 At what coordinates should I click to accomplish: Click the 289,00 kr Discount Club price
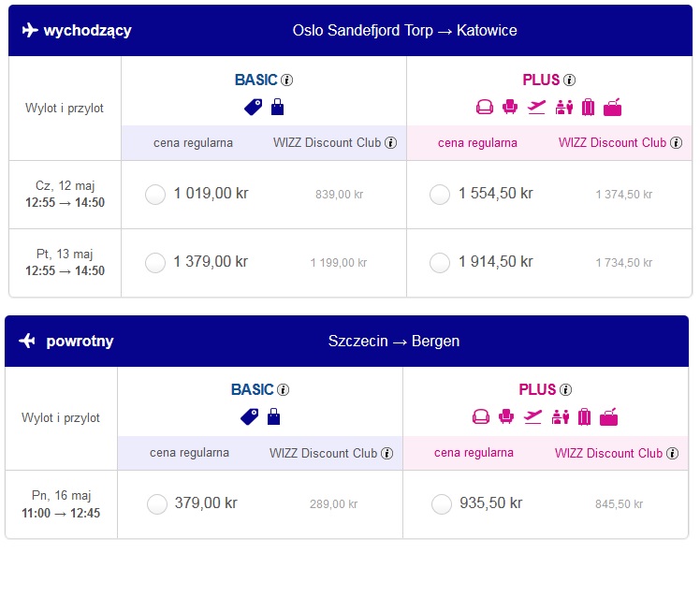(334, 504)
